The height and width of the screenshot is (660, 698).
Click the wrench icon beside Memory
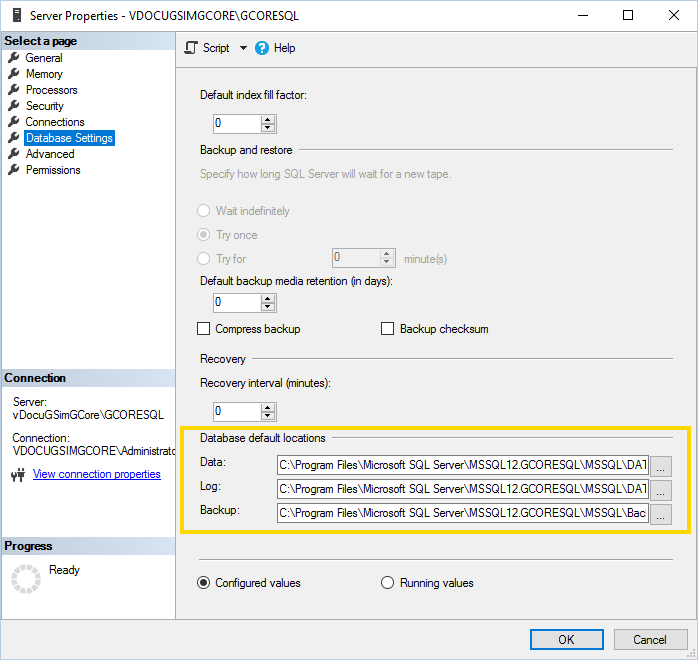coord(14,74)
